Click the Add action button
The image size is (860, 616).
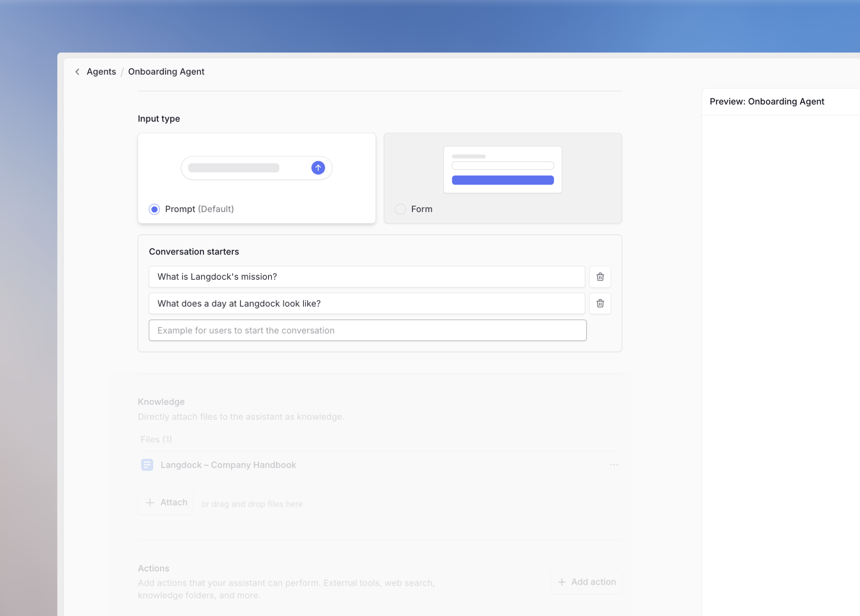click(586, 582)
